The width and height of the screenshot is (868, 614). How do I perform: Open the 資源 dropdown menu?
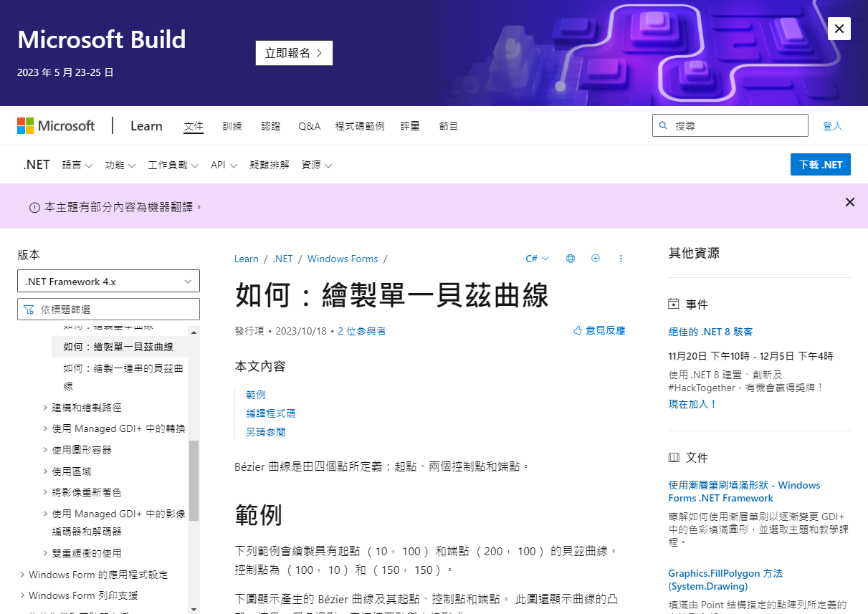(317, 165)
